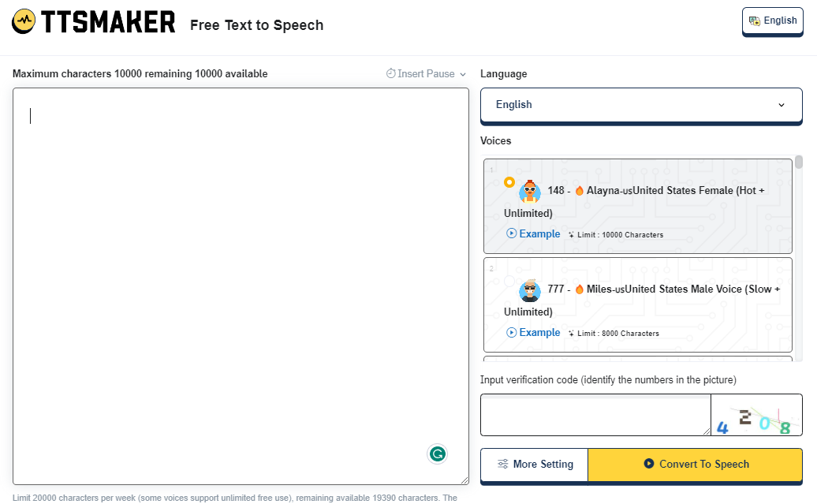
Task: Click the TTSMAKER title text
Action: click(x=108, y=22)
